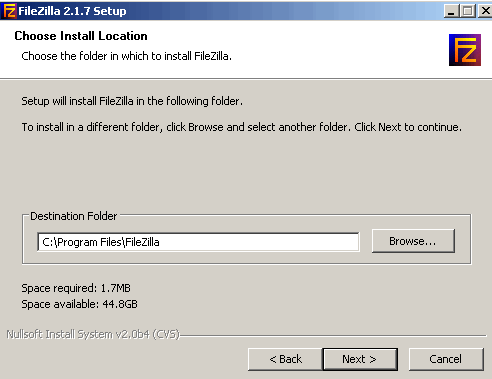Click the maximize button of the setup window
The height and width of the screenshot is (379, 492).
(x=467, y=11)
